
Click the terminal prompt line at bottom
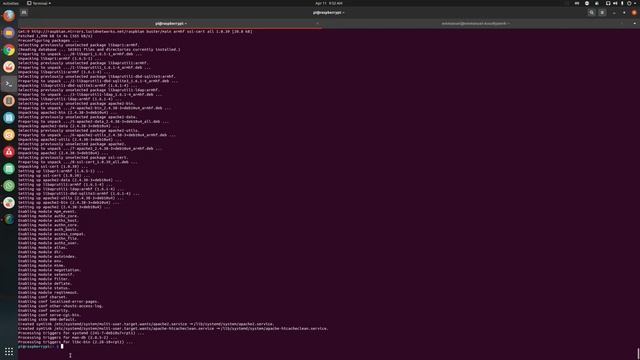[x=41, y=347]
